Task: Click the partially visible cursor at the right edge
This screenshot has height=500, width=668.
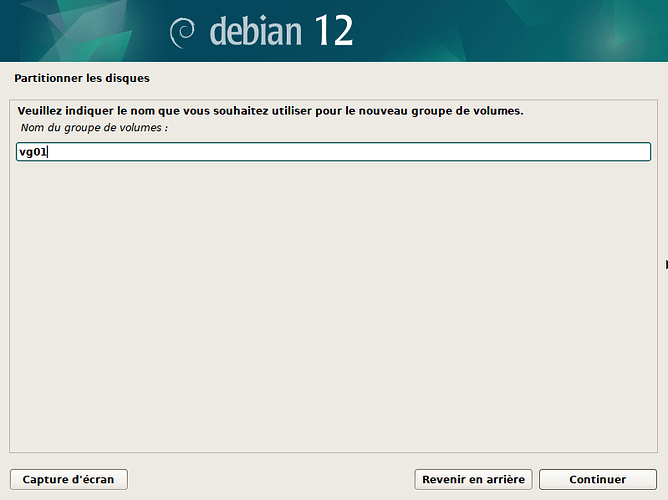Action: point(666,264)
